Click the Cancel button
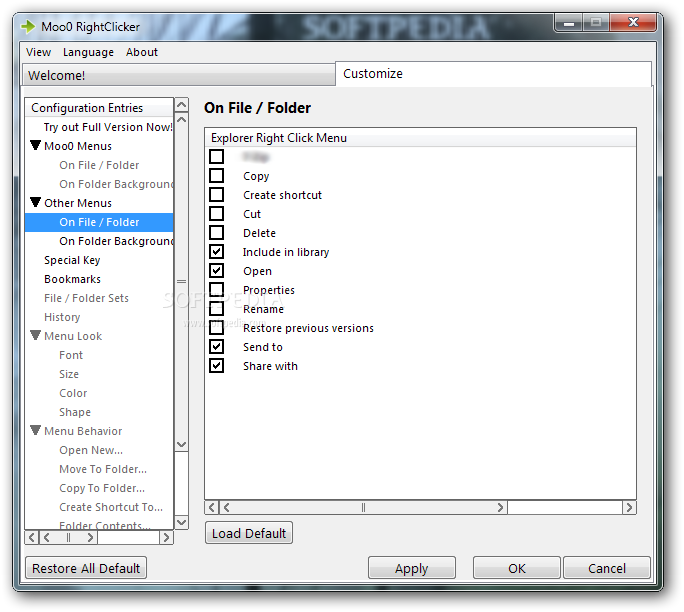Viewport: 684px width, 612px height. point(607,568)
